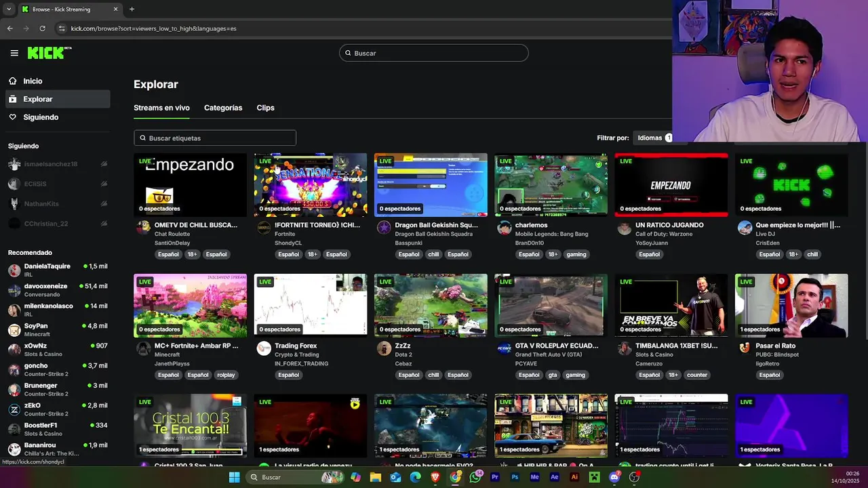Switch to the Categorías tab
868x488 pixels.
(223, 108)
